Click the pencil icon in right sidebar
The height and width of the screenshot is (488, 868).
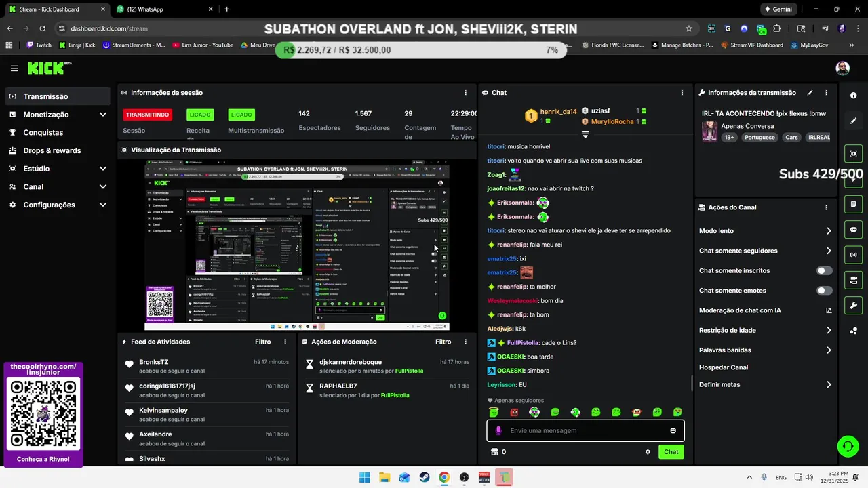[853, 121]
